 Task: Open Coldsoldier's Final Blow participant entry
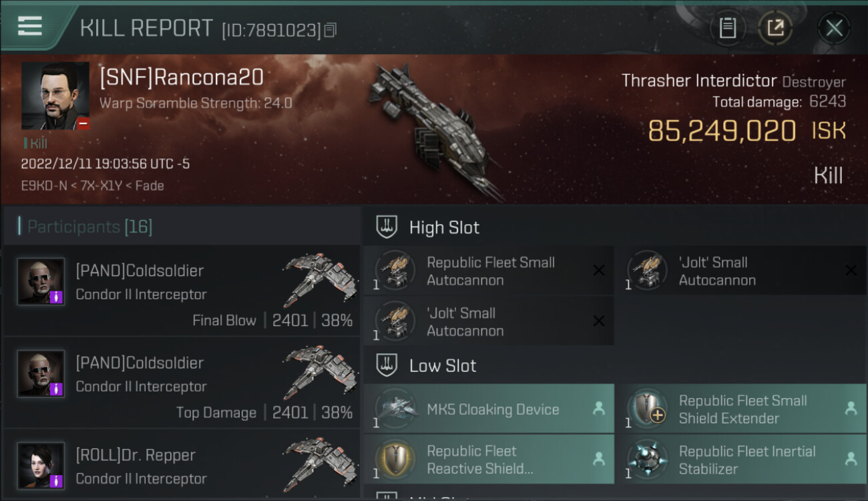(x=182, y=291)
